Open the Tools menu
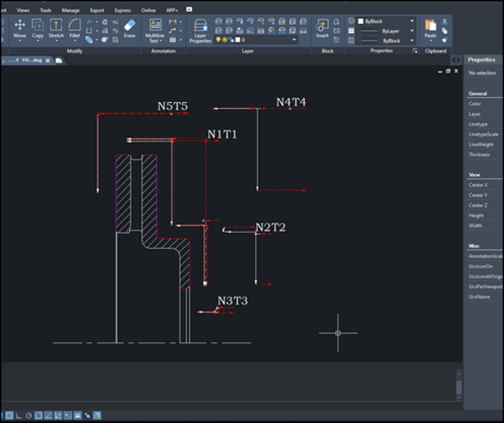 click(x=45, y=9)
